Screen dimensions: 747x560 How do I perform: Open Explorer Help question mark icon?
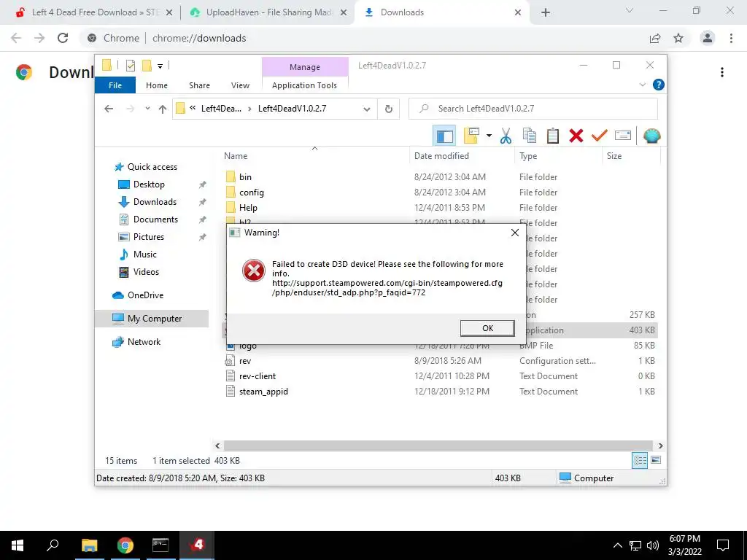[659, 85]
